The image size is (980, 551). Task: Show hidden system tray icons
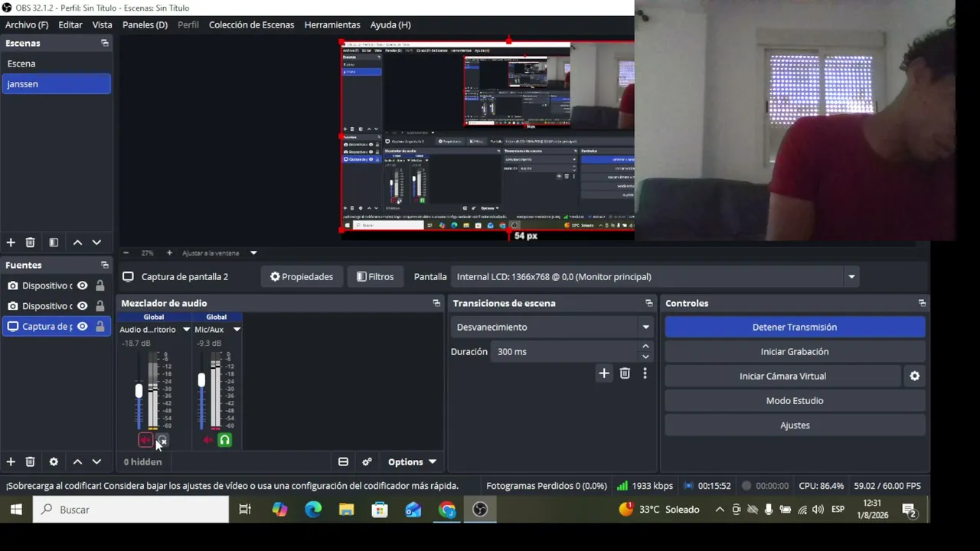pyautogui.click(x=720, y=510)
